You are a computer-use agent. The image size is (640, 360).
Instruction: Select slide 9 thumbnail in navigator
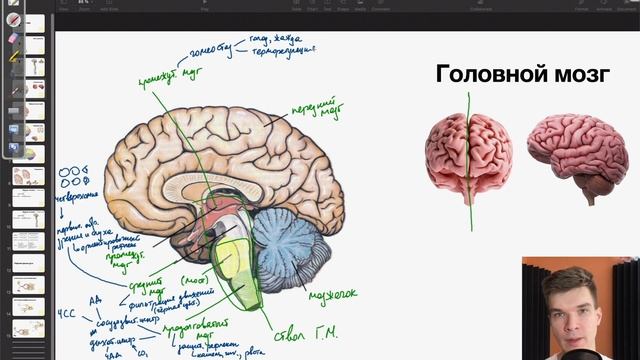point(29,198)
